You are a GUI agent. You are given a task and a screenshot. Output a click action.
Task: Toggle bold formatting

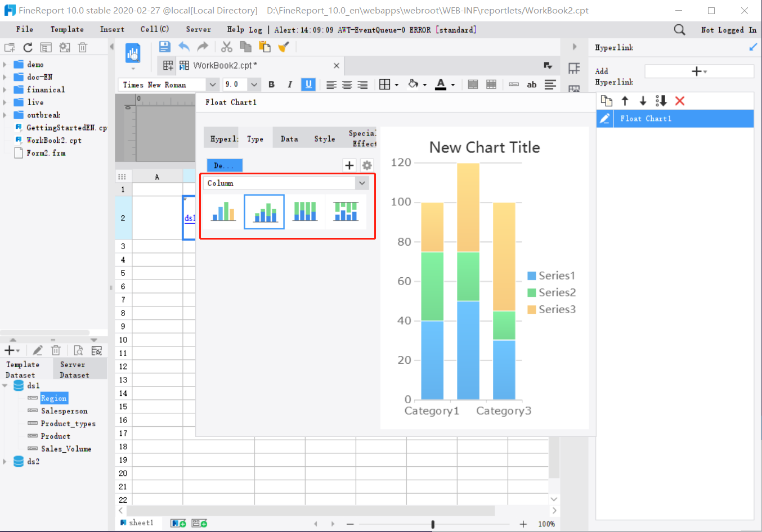tap(271, 84)
